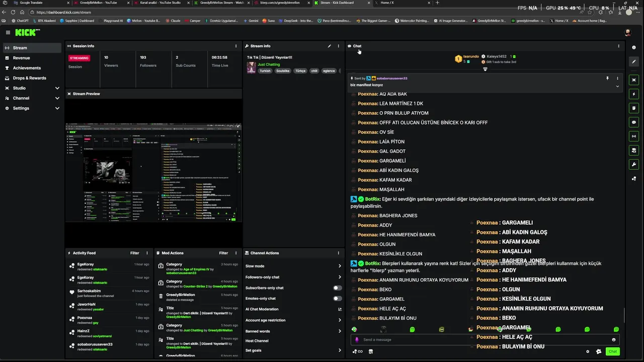Image resolution: width=644 pixels, height=362 pixels.
Task: Expand the Studio sidebar section
Action: [57, 88]
